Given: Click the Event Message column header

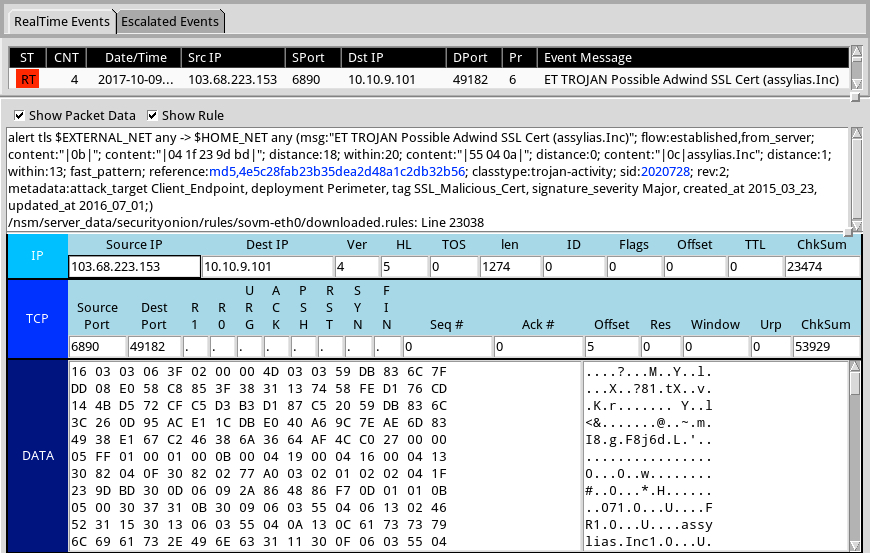Looking at the screenshot, I should [x=693, y=58].
